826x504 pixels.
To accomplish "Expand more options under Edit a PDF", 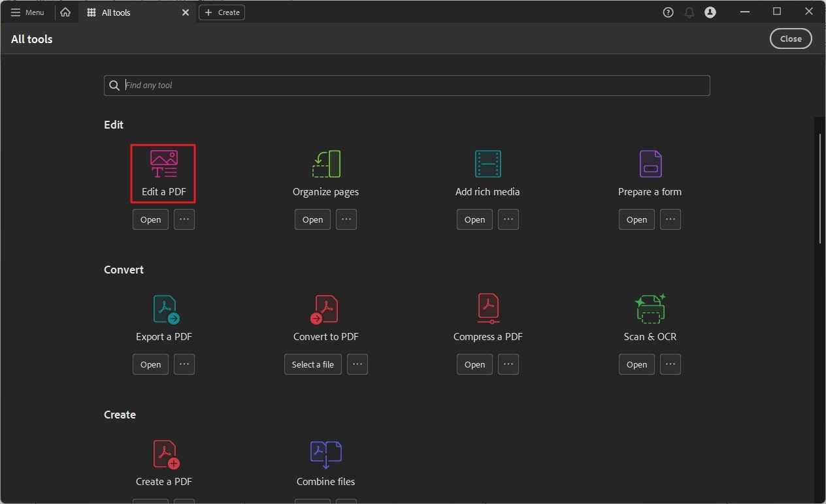I will [x=184, y=219].
